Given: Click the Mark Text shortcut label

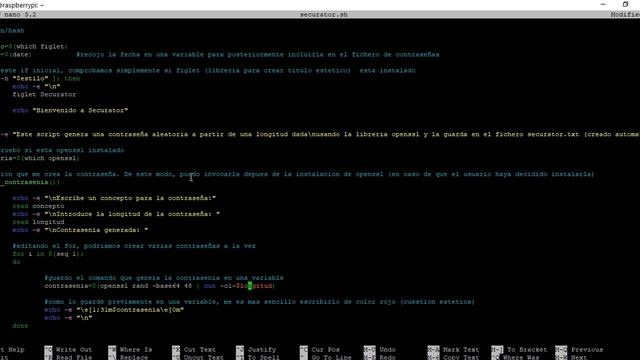Looking at the screenshot, I should click(461, 350).
